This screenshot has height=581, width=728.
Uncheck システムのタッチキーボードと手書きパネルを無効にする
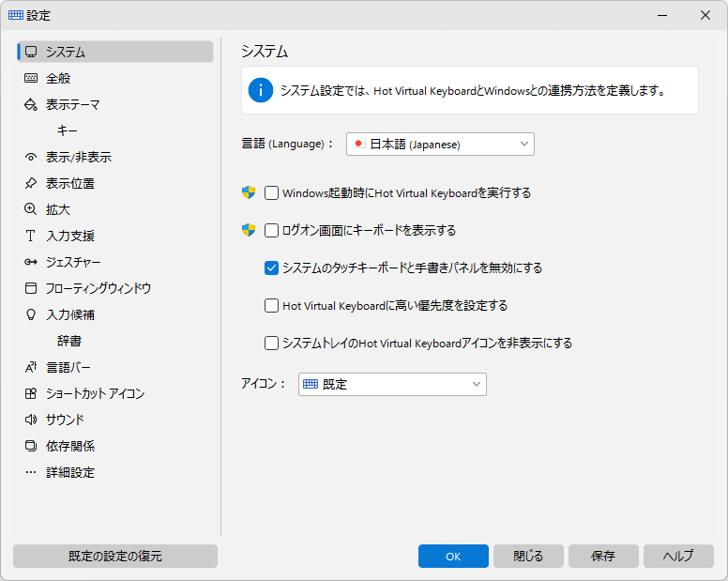(x=271, y=268)
